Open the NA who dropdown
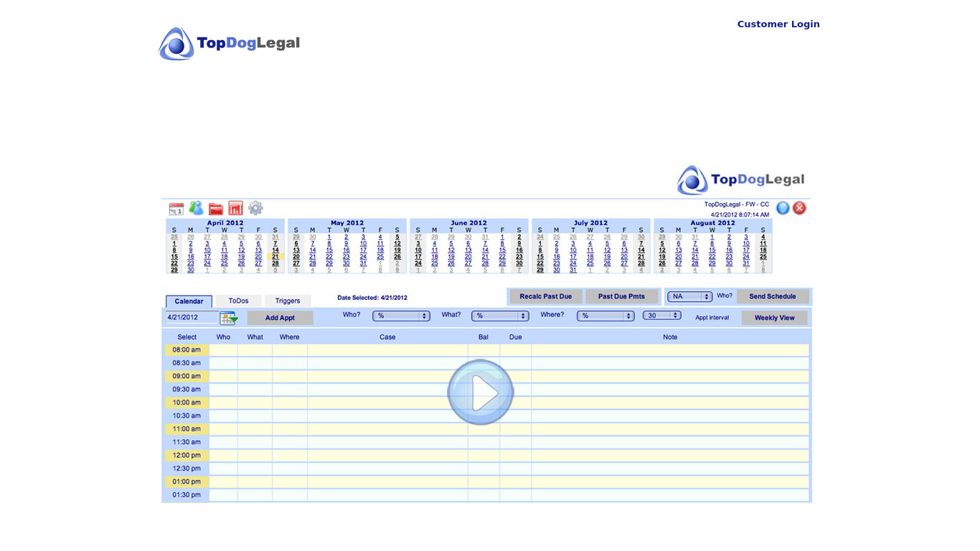 click(x=689, y=296)
